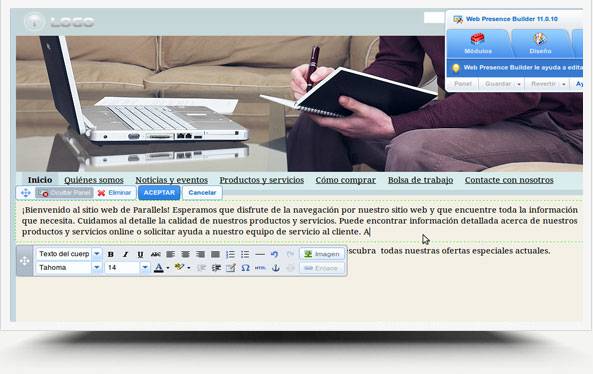The width and height of the screenshot is (593, 374).
Task: Open the Productos y servicios page link
Action: click(262, 180)
